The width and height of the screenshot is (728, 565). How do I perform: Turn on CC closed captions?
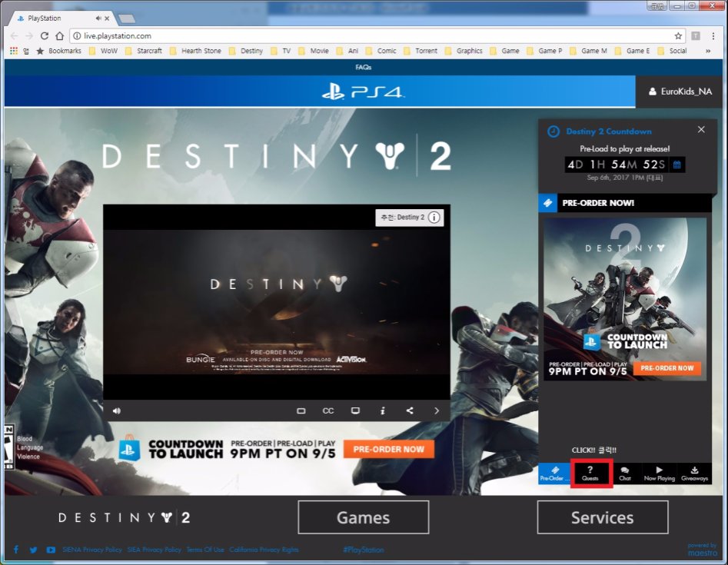(x=327, y=410)
